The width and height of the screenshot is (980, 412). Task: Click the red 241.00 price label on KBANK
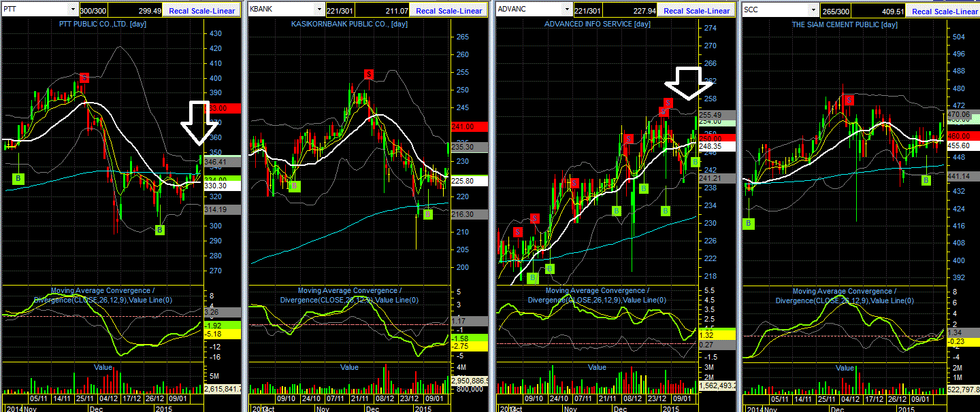[470, 126]
